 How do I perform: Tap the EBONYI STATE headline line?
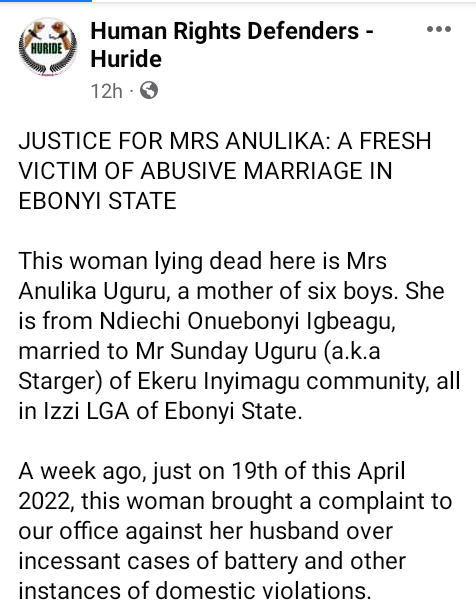click(97, 201)
